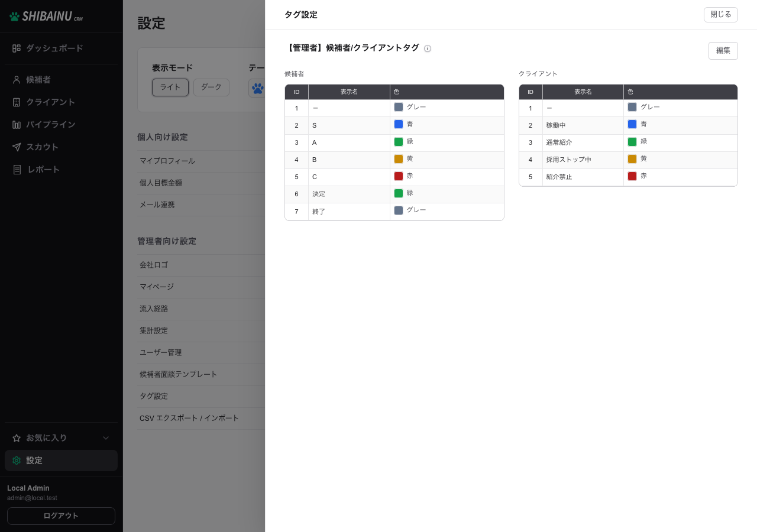The width and height of the screenshot is (757, 532).
Task: Open マイプロフィール settings
Action: click(167, 161)
